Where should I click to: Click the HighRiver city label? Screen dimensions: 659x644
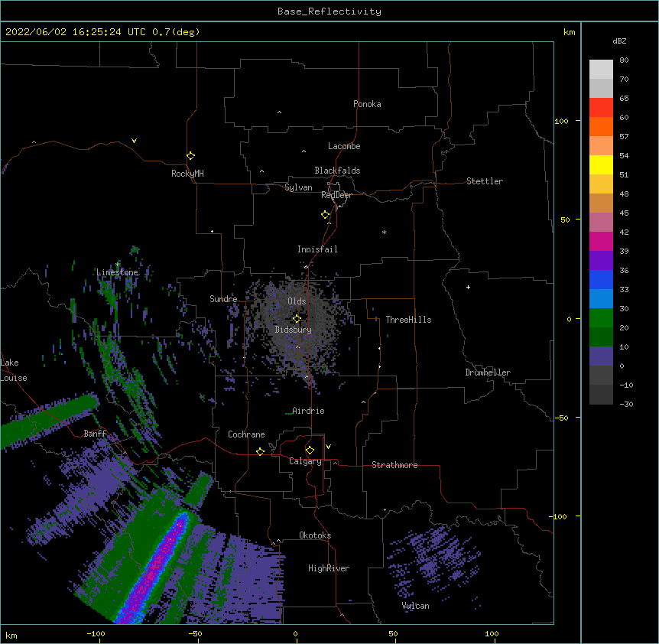(329, 568)
